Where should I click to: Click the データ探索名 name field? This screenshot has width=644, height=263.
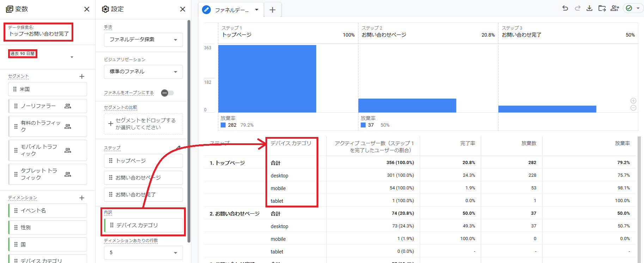point(39,34)
